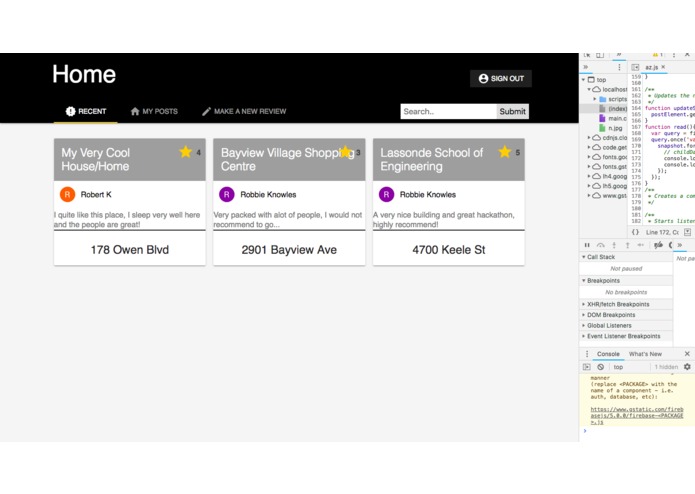
Task: Switch to What's New drawer tab
Action: (x=645, y=354)
